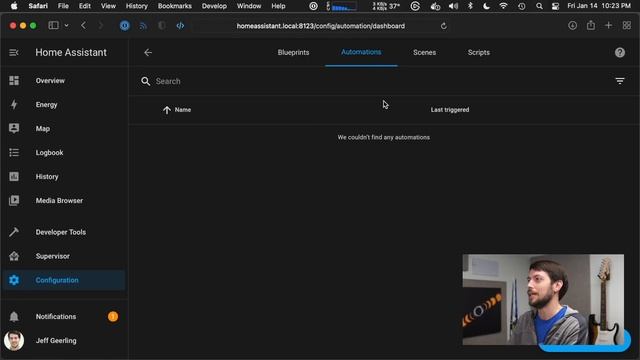Sort automations by Name column
This screenshot has height=360, width=640.
pos(182,110)
